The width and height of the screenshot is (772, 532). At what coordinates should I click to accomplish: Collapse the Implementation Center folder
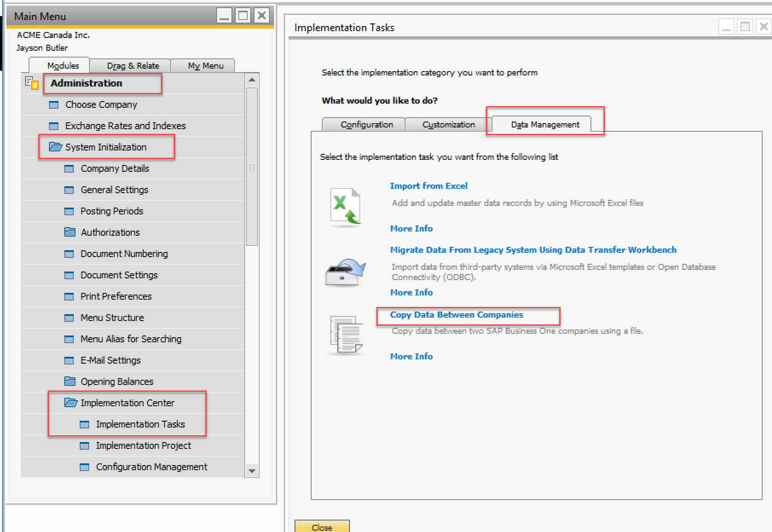point(70,403)
